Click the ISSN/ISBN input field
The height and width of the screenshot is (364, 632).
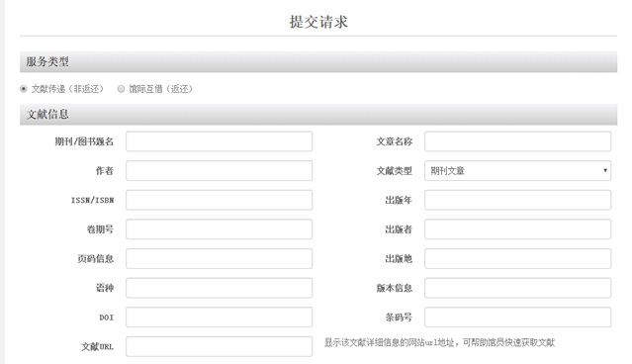[x=219, y=200]
